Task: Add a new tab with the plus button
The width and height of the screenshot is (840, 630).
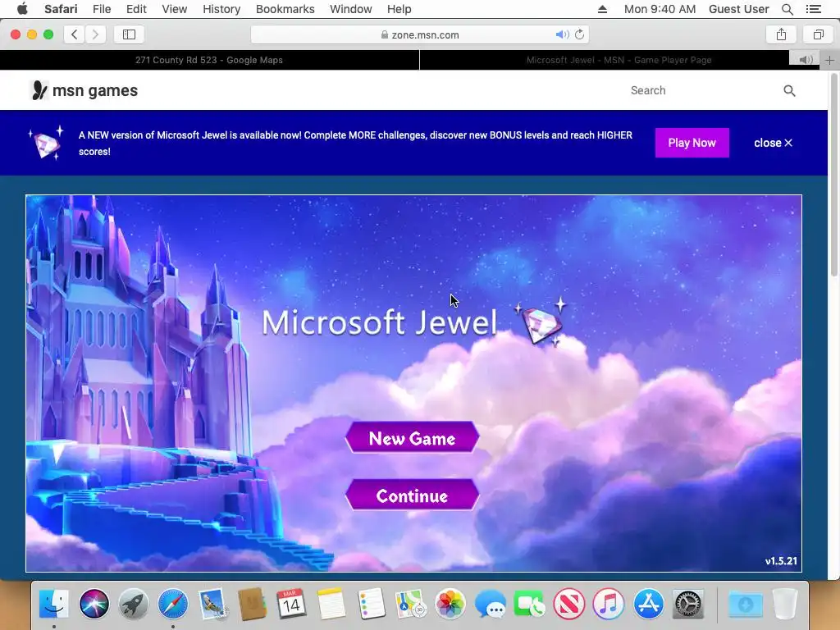Action: coord(829,60)
